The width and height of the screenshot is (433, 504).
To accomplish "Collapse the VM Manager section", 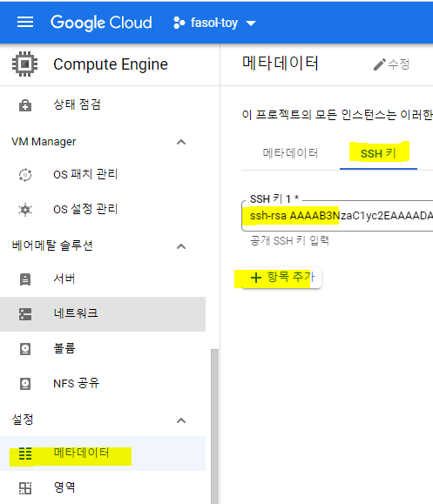I will pos(181,142).
